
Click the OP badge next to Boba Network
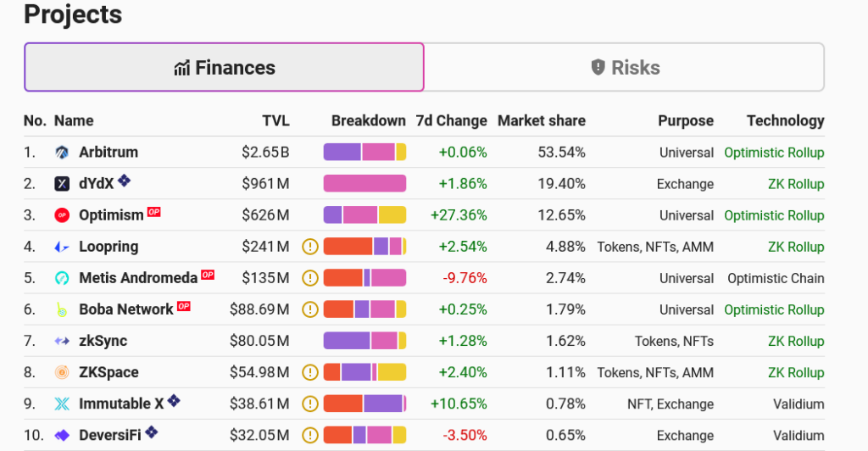click(184, 306)
